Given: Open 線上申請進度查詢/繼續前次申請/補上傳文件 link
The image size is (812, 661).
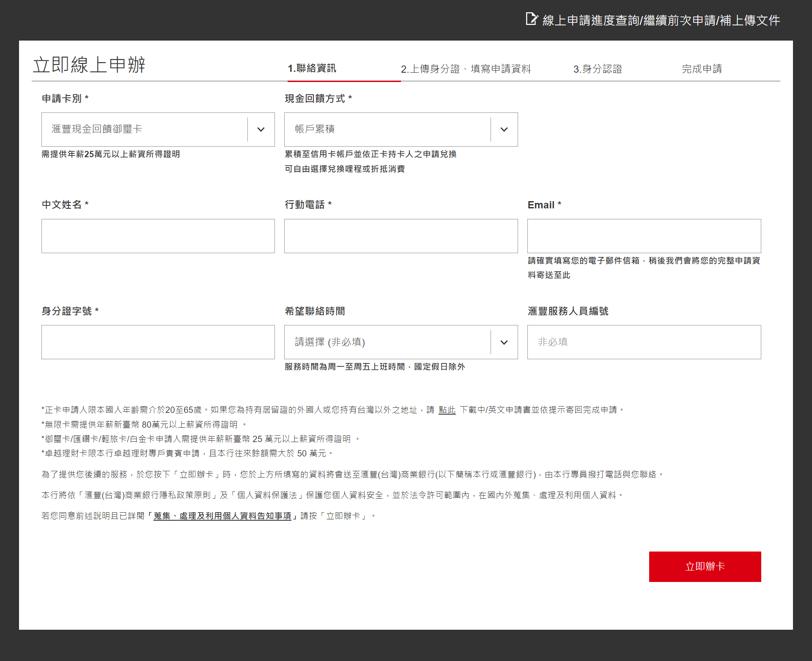Looking at the screenshot, I should tap(661, 20).
